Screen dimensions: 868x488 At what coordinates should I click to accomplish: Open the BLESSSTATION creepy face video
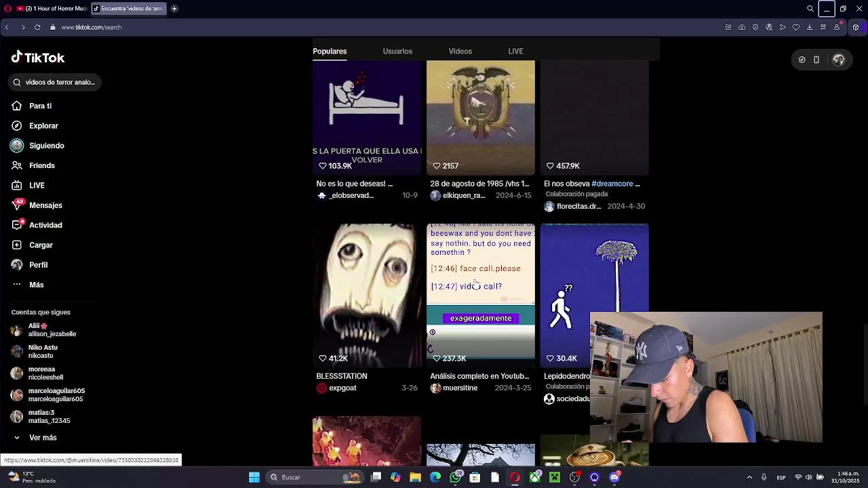coord(367,296)
